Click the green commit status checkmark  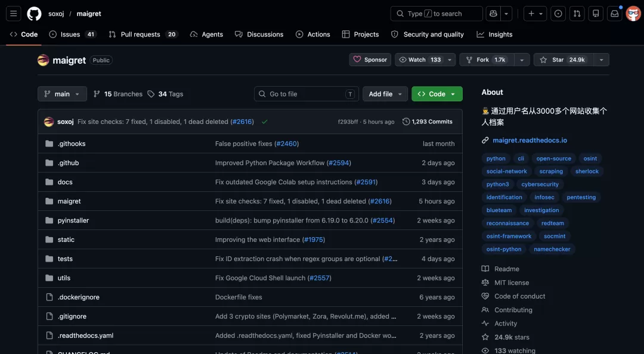(x=265, y=122)
